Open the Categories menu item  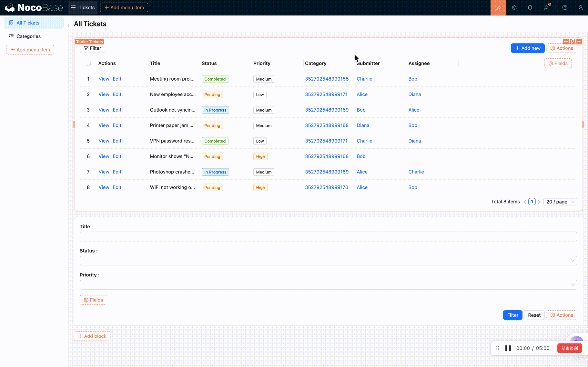(28, 36)
